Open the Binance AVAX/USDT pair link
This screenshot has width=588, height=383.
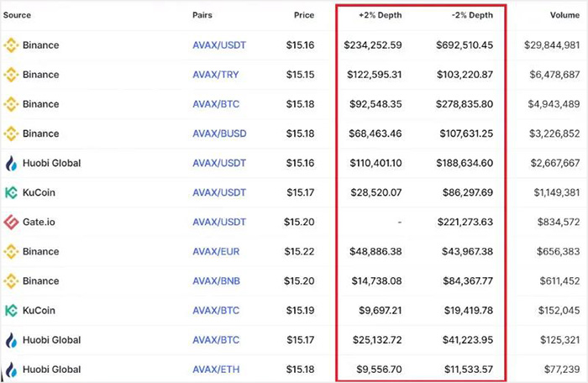click(219, 45)
